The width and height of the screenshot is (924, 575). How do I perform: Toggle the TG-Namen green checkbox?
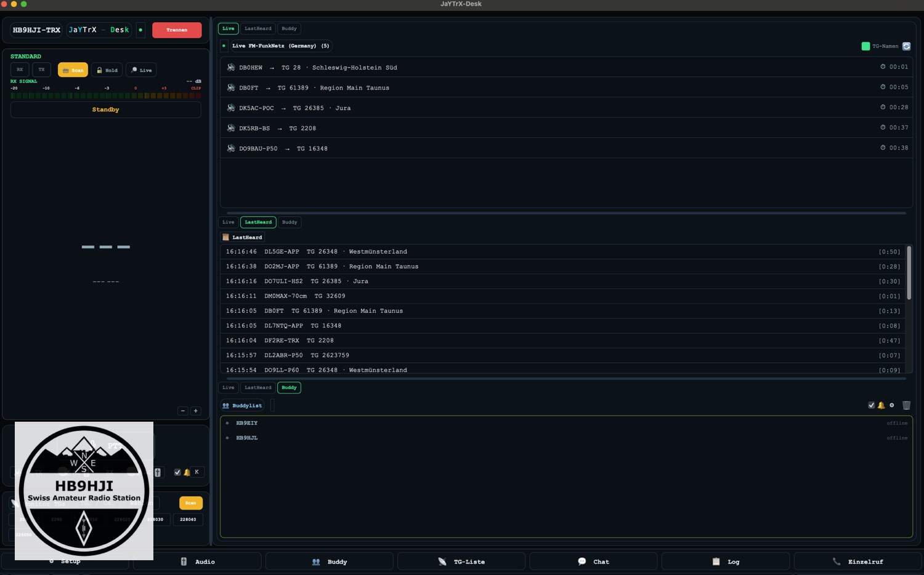coord(865,46)
